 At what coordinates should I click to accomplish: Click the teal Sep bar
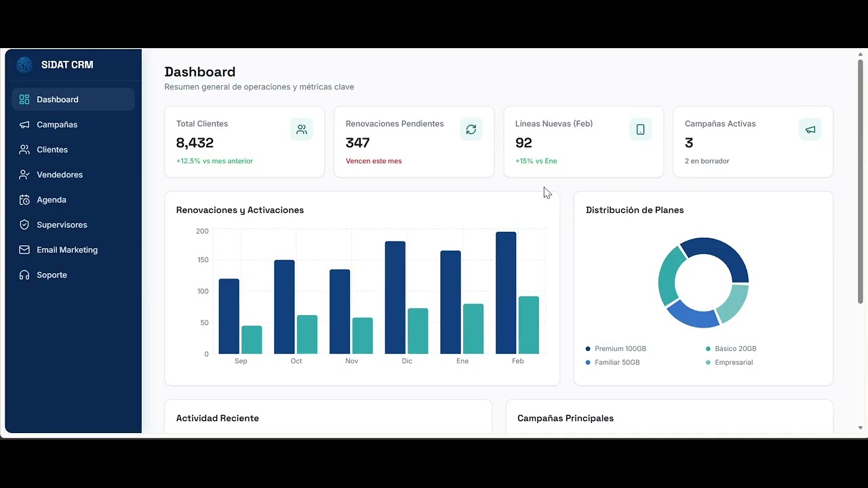point(252,340)
